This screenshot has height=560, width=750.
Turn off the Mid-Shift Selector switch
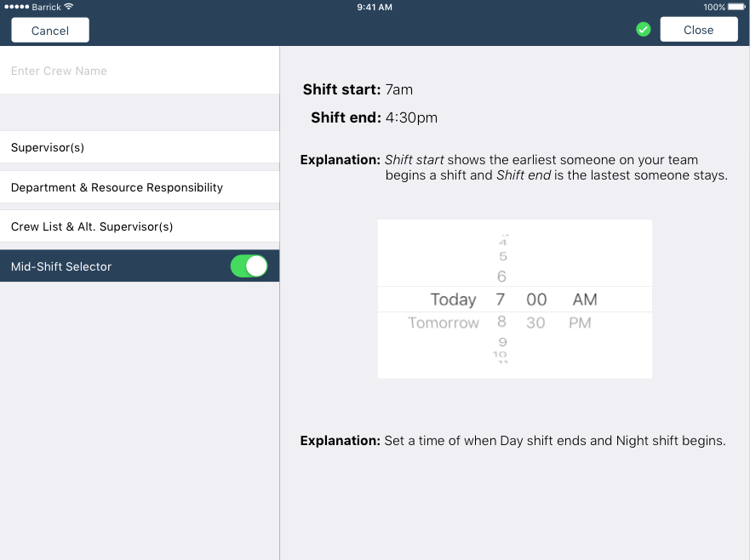(x=249, y=266)
